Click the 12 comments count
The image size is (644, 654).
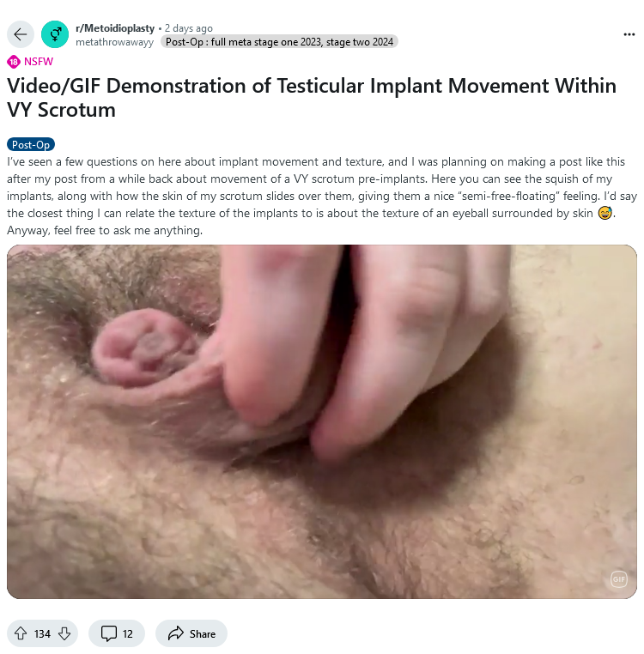128,634
